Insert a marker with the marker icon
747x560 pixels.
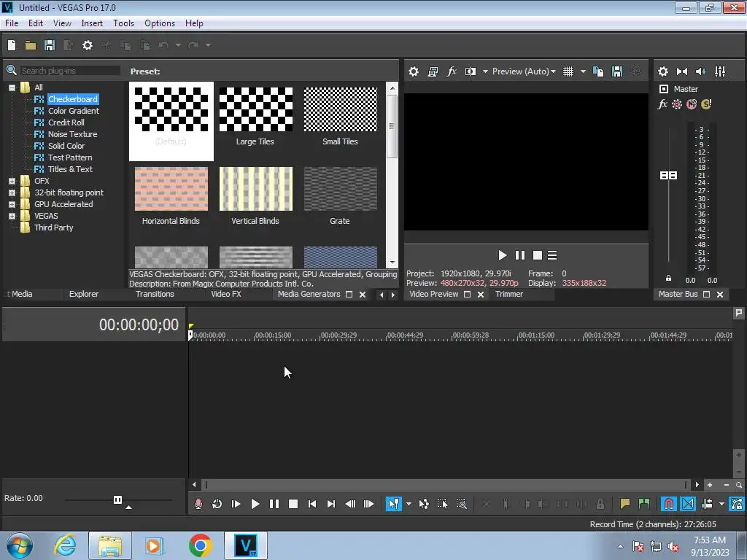(625, 504)
